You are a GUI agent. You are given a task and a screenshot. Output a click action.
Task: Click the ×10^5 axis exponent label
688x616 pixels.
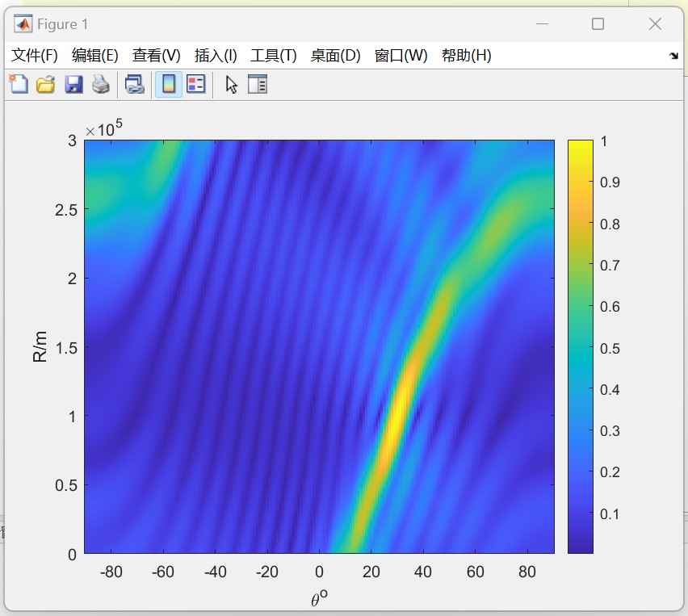pyautogui.click(x=103, y=128)
